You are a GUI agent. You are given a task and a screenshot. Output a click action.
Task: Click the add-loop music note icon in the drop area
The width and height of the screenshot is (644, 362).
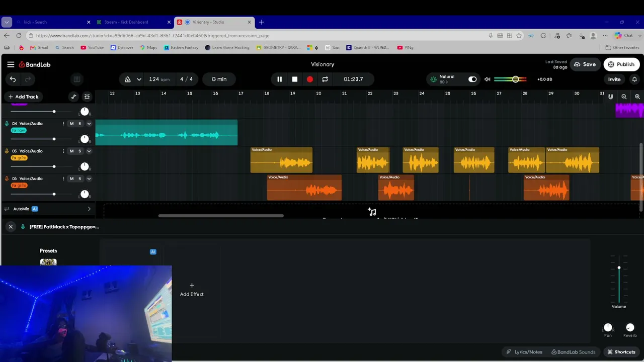[372, 212]
